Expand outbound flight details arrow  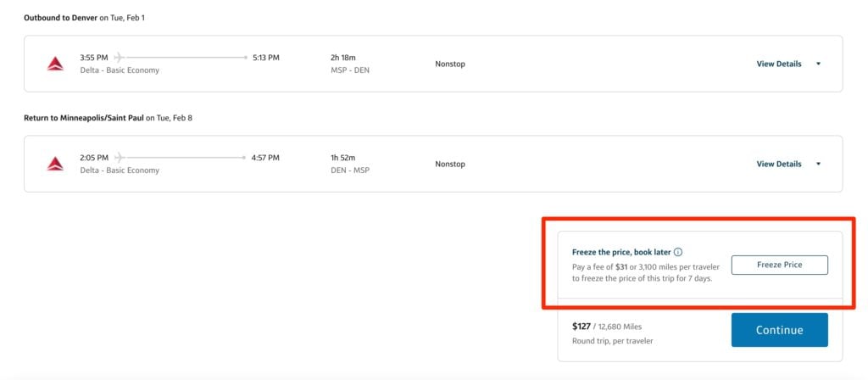[818, 64]
